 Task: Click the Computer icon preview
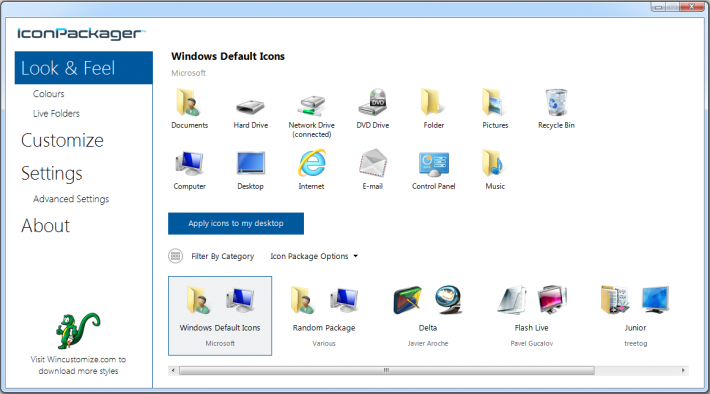[x=189, y=163]
